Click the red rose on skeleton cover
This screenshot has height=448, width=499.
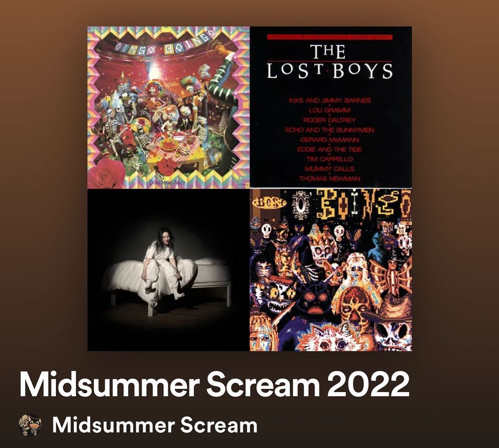[107, 173]
